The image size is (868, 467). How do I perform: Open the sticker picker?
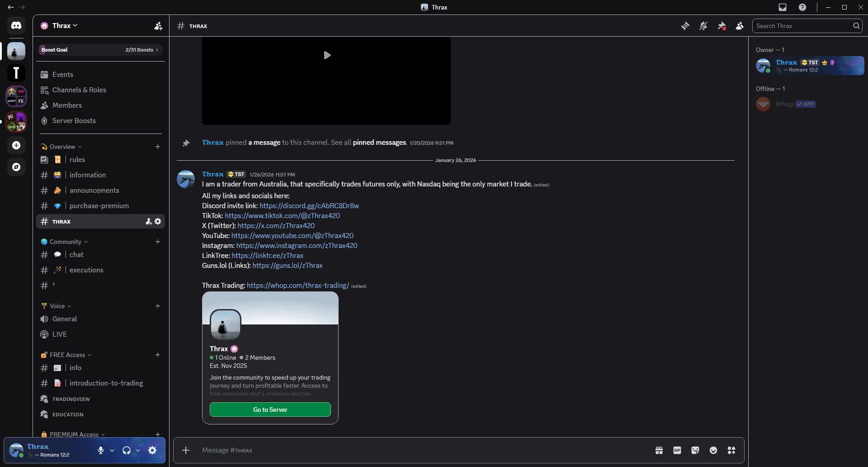pyautogui.click(x=695, y=450)
